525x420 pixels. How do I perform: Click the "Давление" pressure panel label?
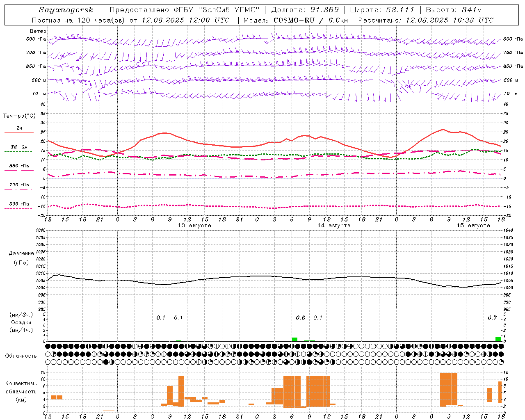(x=21, y=253)
